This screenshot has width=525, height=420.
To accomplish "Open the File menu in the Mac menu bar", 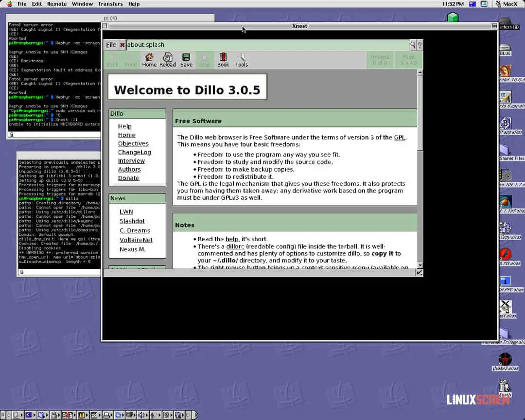I will tap(22, 4).
